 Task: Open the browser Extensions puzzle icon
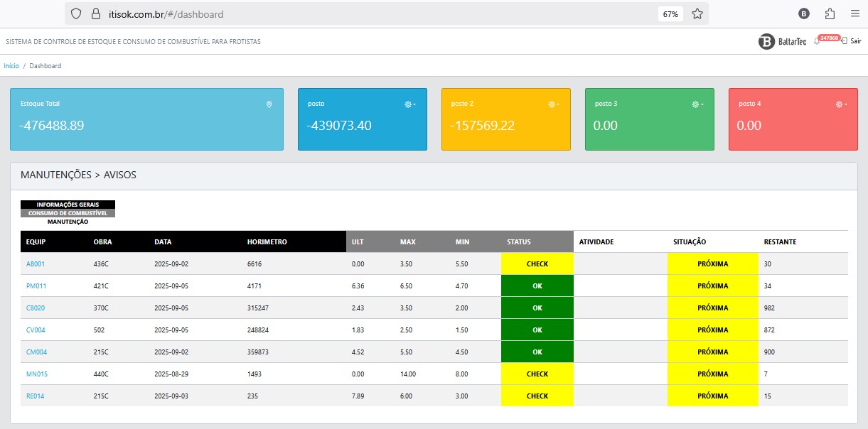pos(830,13)
